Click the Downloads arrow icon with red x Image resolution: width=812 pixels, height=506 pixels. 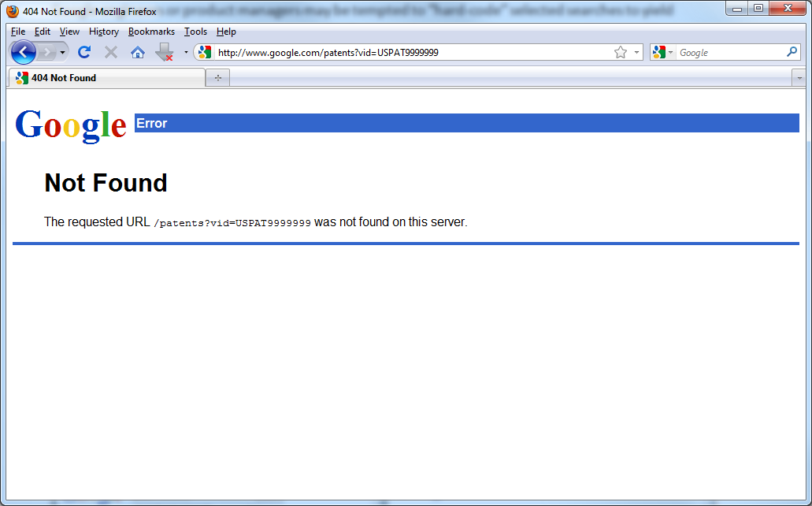tap(165, 52)
